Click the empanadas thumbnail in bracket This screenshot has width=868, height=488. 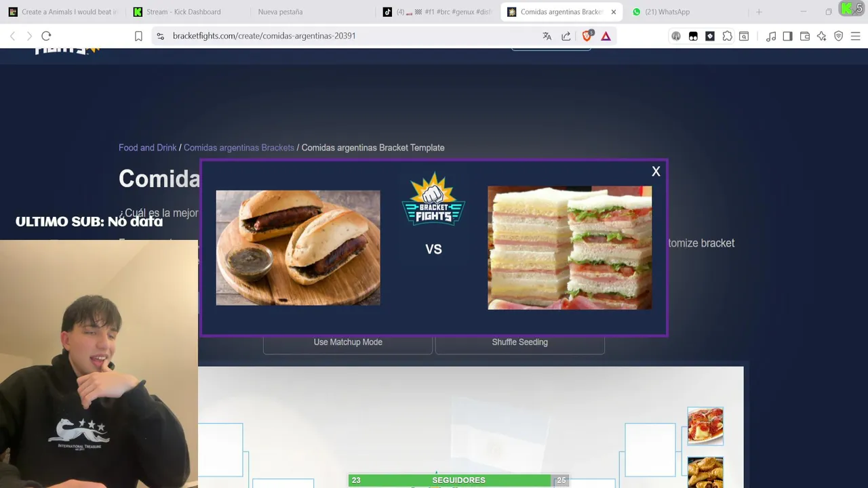(x=705, y=472)
